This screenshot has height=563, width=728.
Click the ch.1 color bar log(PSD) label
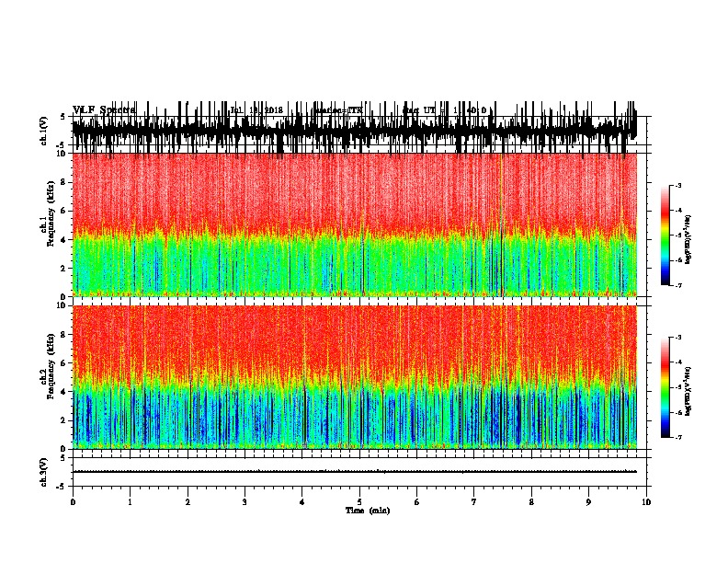point(688,239)
